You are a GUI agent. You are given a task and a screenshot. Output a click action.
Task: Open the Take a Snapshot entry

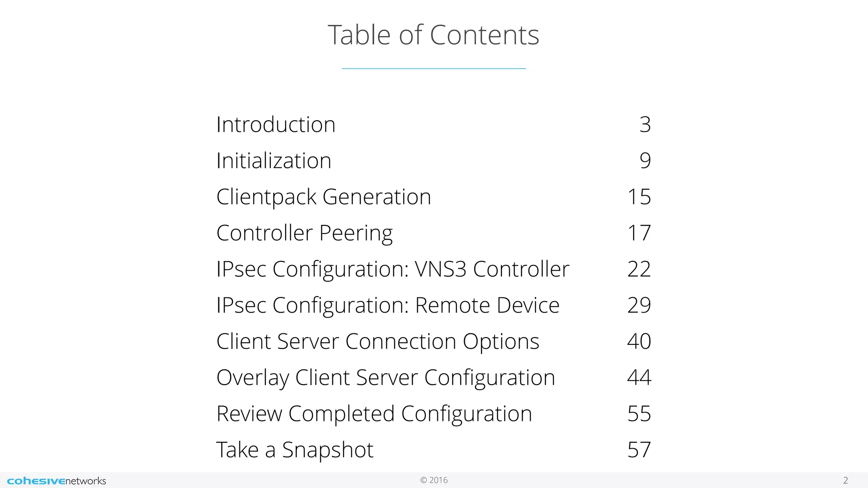pyautogui.click(x=295, y=450)
